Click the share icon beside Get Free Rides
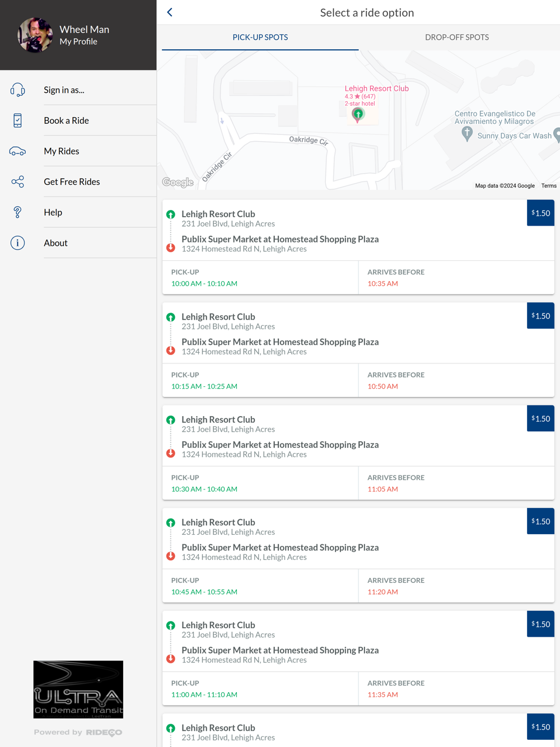 [17, 181]
